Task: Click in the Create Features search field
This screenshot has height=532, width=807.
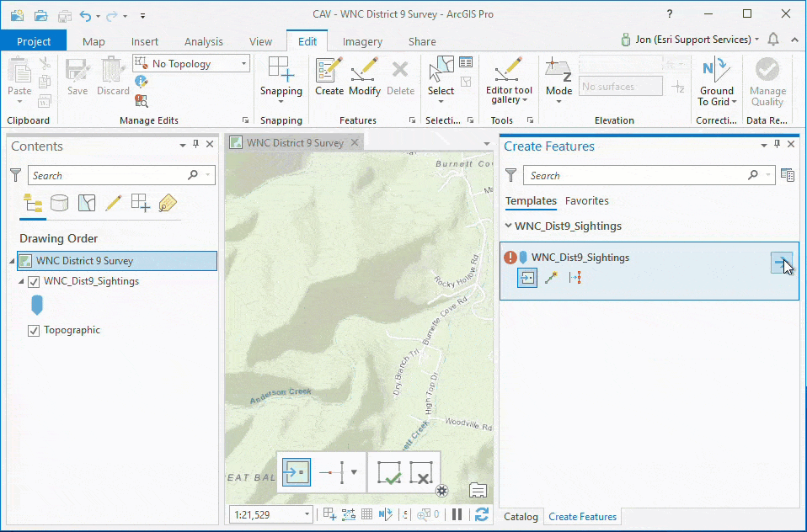Action: pyautogui.click(x=640, y=175)
